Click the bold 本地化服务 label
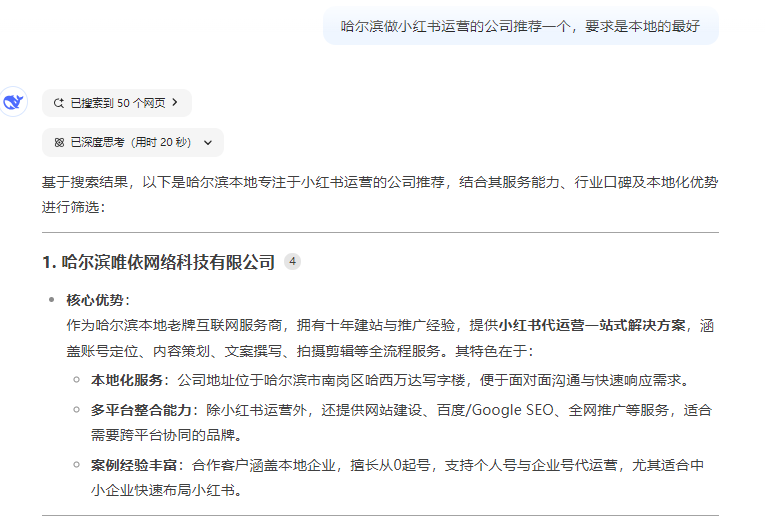This screenshot has height=520, width=765. pyautogui.click(x=129, y=380)
